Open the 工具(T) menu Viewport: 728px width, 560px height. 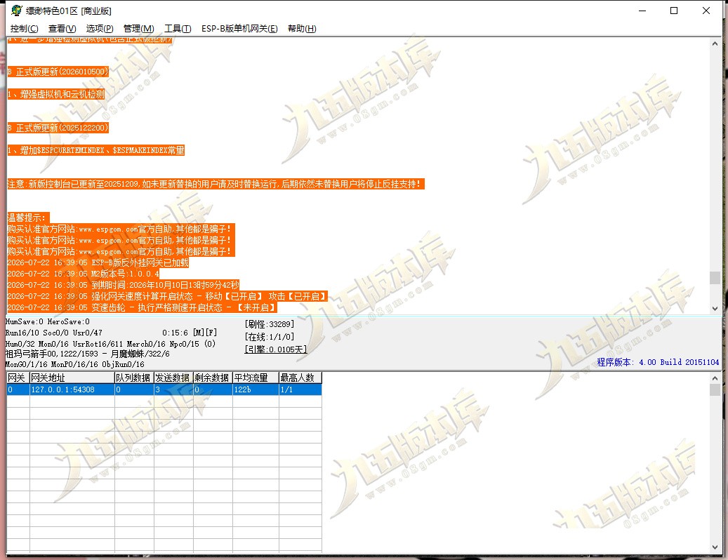tap(178, 29)
